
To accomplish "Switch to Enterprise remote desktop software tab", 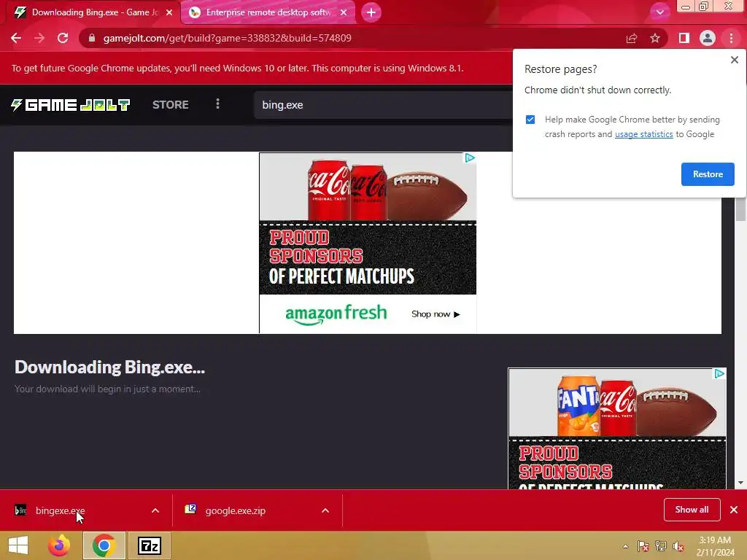I will 268,12.
